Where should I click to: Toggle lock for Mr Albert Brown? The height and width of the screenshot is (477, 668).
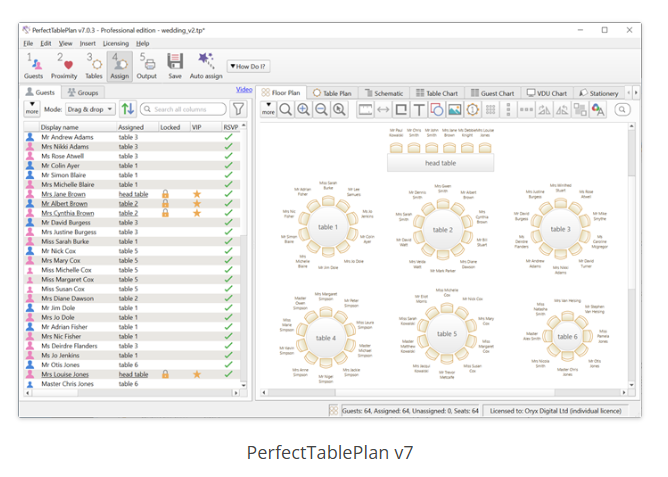click(165, 204)
